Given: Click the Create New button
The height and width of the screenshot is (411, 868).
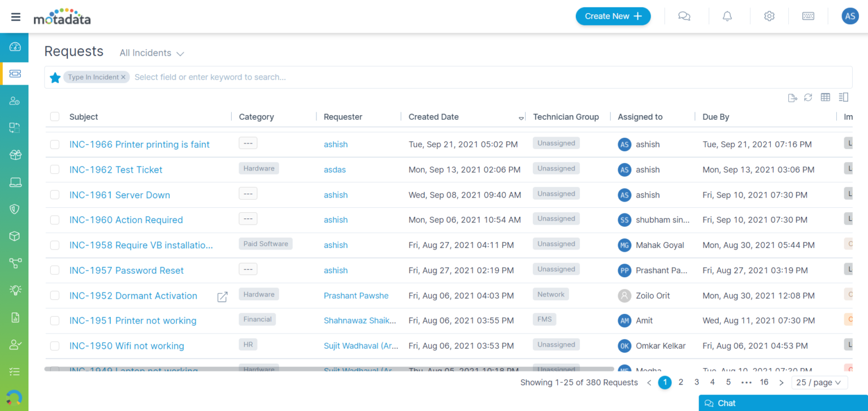Looking at the screenshot, I should click(x=613, y=16).
